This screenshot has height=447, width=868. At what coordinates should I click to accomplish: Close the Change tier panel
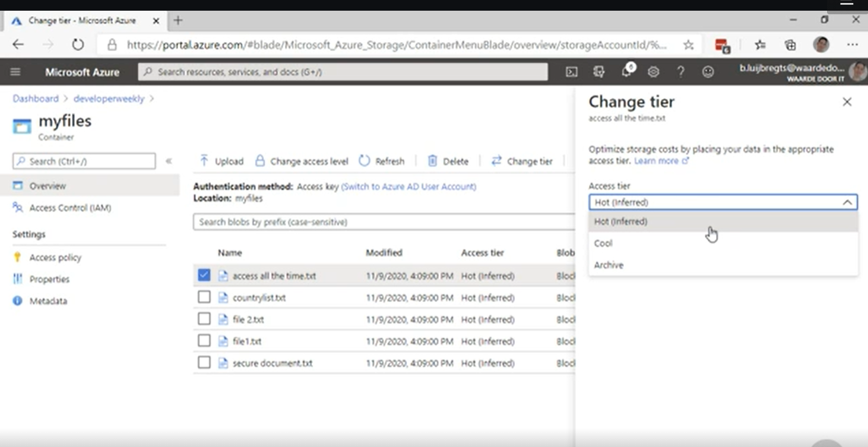pyautogui.click(x=847, y=102)
